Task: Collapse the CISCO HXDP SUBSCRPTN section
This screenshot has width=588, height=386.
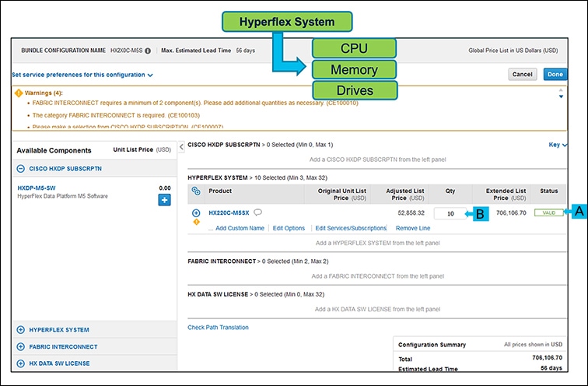Action: [x=21, y=168]
